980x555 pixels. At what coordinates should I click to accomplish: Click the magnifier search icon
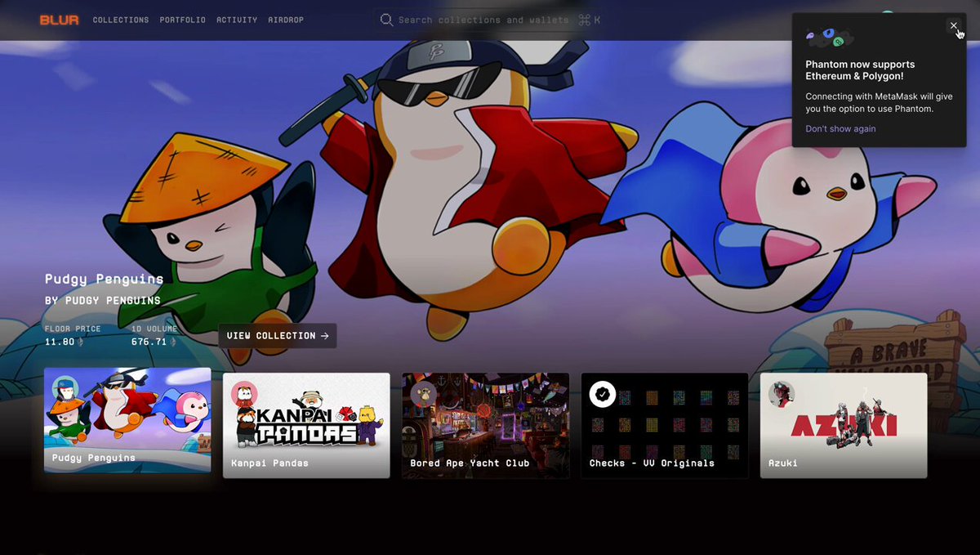point(387,20)
